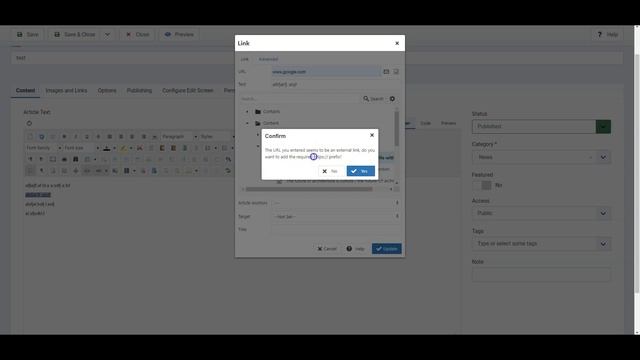
Task: Select the Link tab in the Link dialog
Action: pyautogui.click(x=244, y=59)
